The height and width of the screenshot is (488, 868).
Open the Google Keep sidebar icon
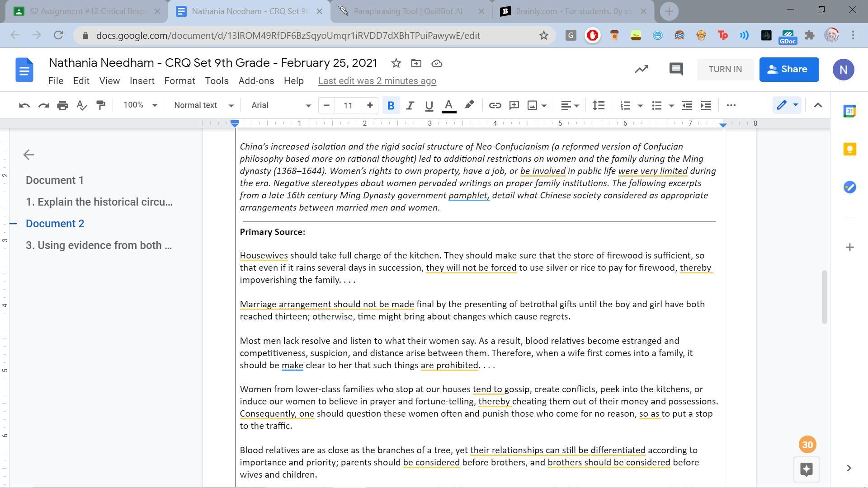pyautogui.click(x=849, y=149)
